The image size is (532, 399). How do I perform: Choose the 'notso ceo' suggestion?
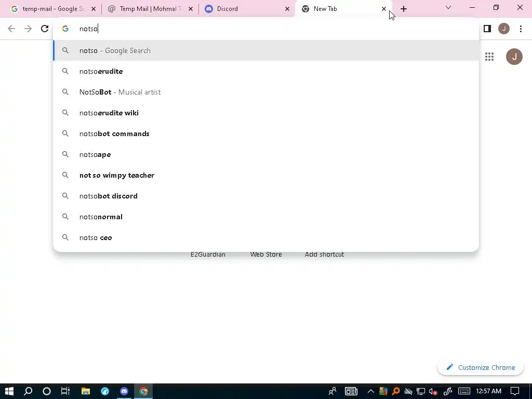click(x=266, y=237)
